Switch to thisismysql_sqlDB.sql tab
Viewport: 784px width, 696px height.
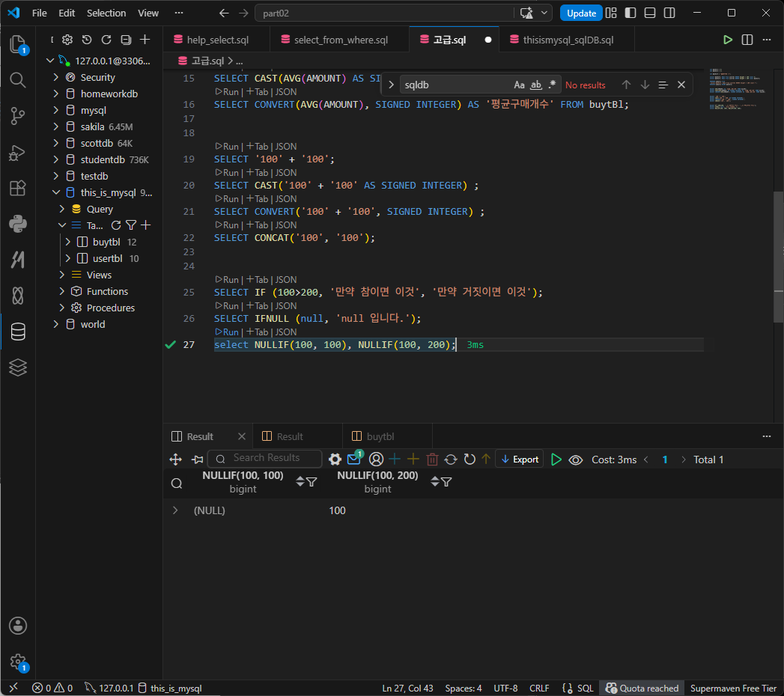[x=568, y=40]
